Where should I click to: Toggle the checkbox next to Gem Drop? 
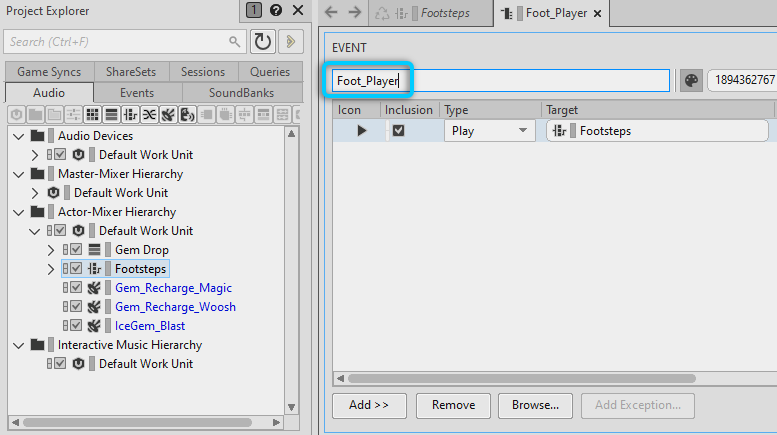coord(75,250)
